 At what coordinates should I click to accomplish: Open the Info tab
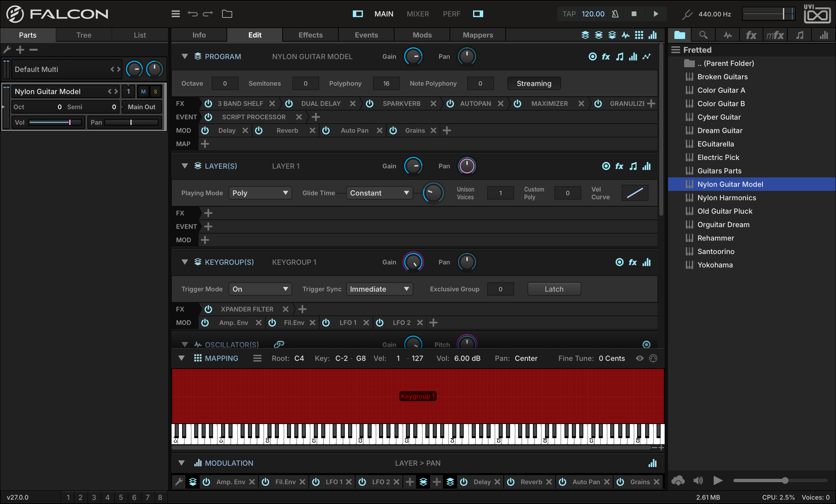[x=199, y=35]
